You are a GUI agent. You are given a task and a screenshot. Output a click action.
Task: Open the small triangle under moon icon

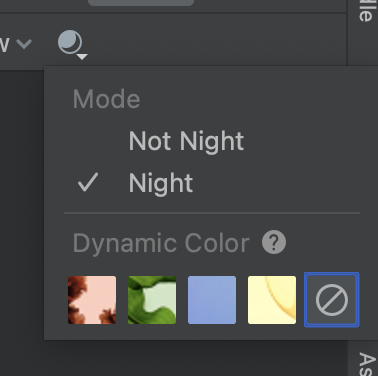click(82, 57)
